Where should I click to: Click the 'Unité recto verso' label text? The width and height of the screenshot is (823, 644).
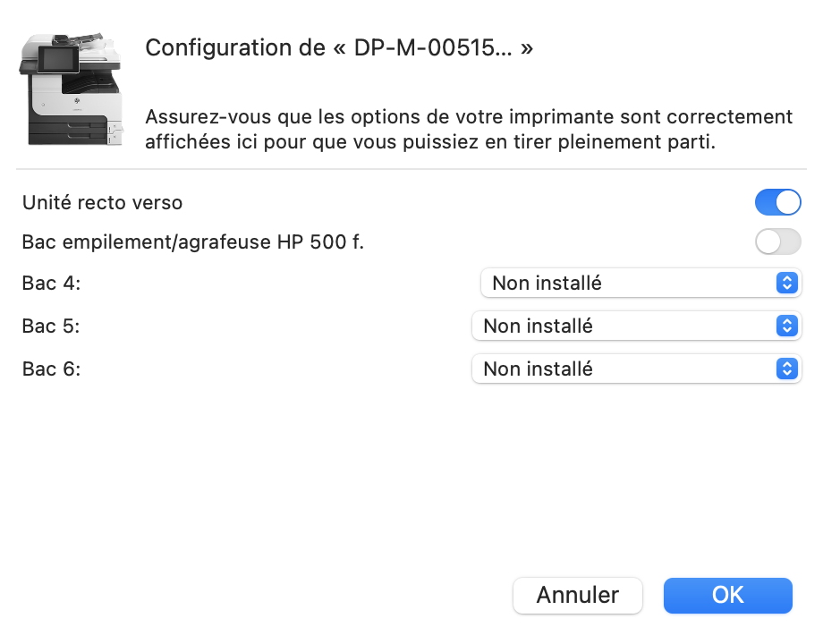point(102,203)
